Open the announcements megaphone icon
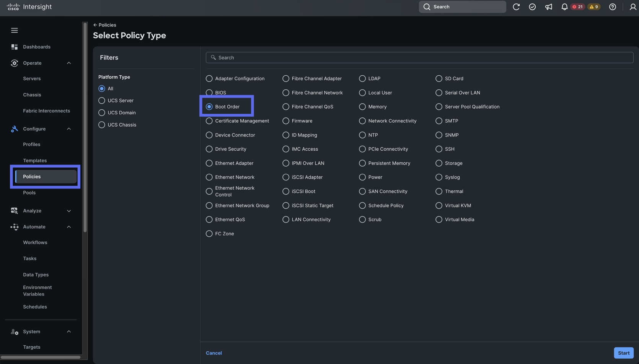The width and height of the screenshot is (639, 364). (x=548, y=7)
